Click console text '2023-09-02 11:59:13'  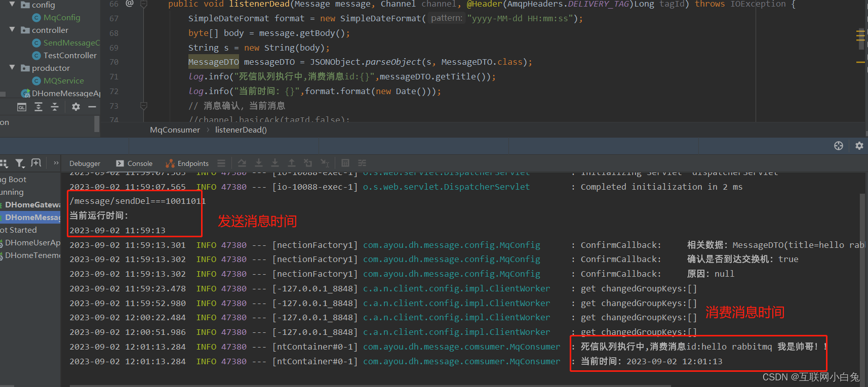point(117,230)
